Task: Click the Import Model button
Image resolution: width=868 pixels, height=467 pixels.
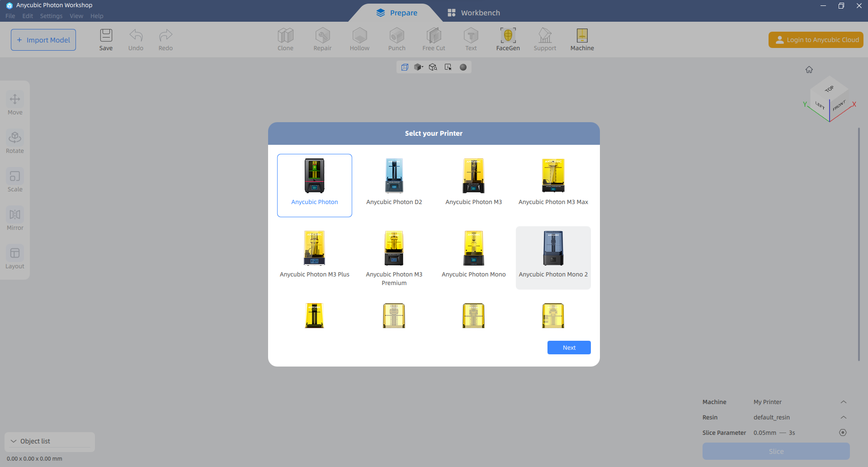Action: (x=43, y=40)
